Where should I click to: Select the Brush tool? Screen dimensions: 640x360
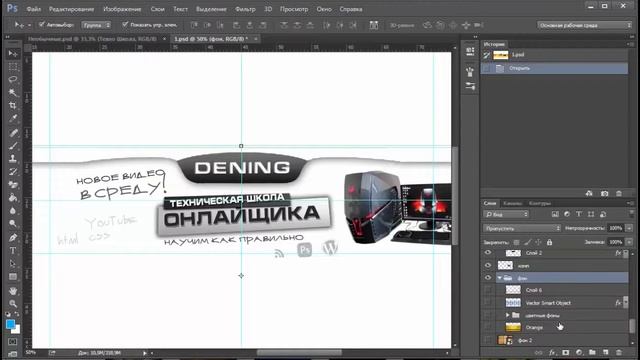click(13, 146)
